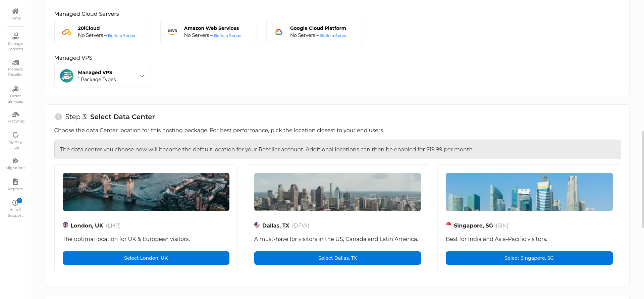Click 'The optimal location for UK & European visitors.'
644x299 pixels.
pos(126,239)
